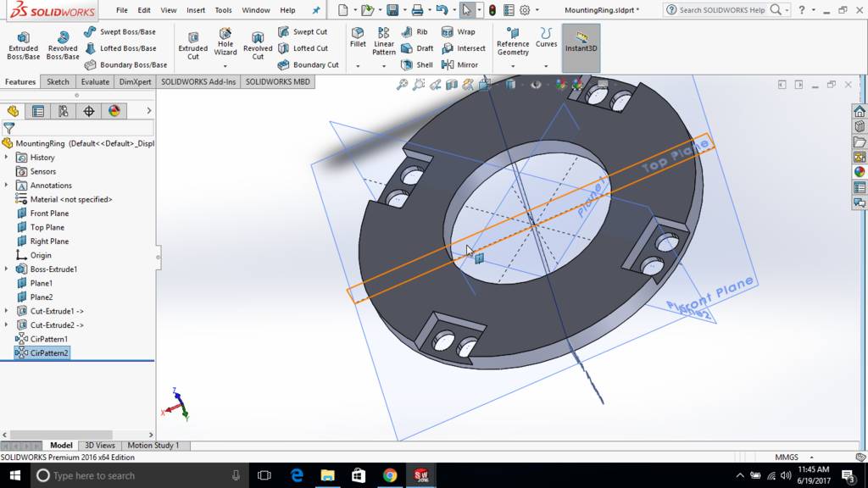Select CirPattern1 in the feature tree
This screenshot has height=488, width=868.
tap(48, 339)
